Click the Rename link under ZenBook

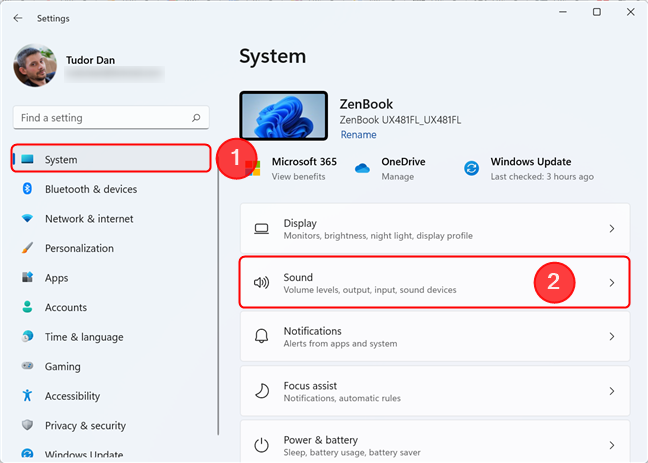(x=358, y=135)
